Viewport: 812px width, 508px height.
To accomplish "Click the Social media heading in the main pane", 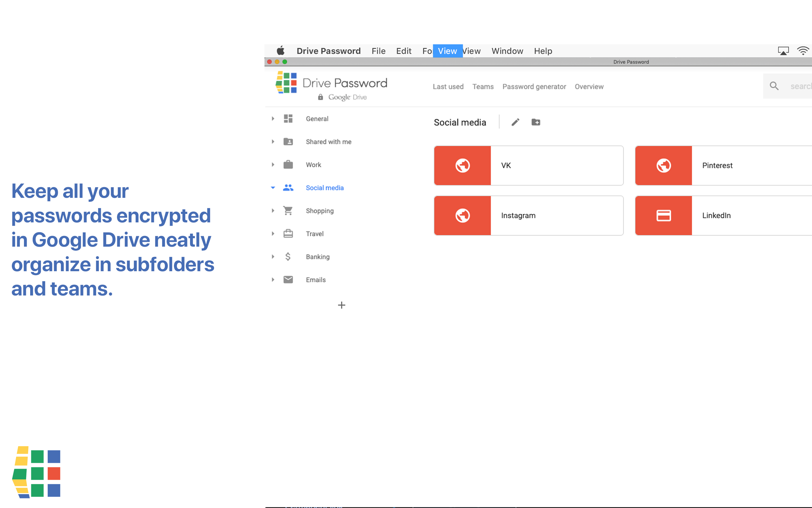I will coord(460,122).
